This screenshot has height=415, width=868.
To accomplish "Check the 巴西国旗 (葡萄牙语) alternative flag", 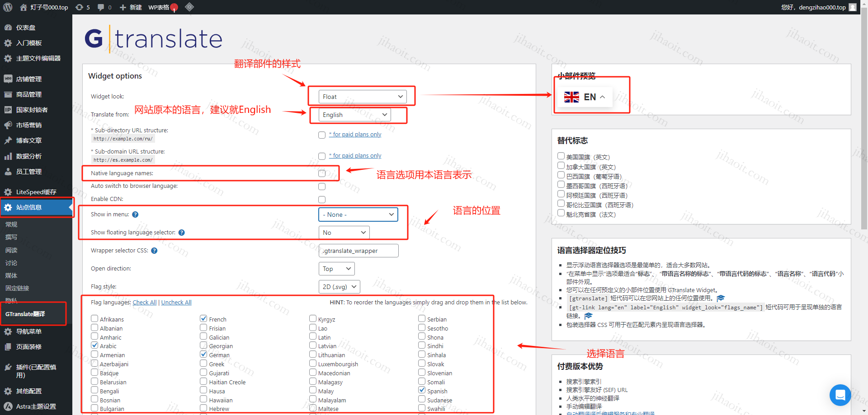I will click(561, 175).
